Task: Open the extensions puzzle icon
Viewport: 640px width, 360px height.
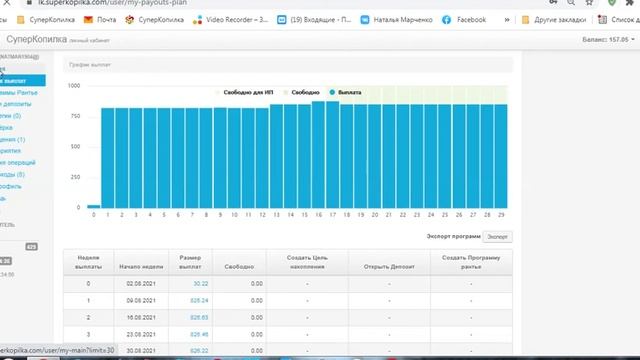Action: [630, 2]
